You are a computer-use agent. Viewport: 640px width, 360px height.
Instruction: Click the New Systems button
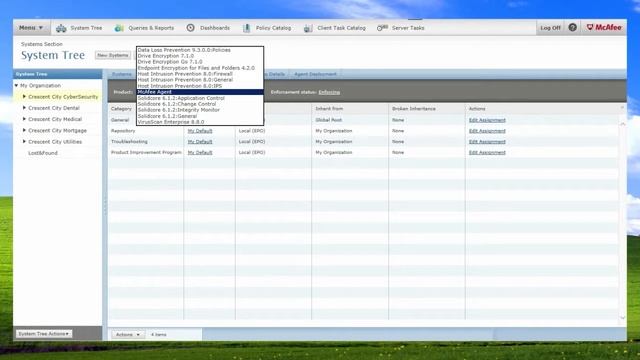[113, 55]
